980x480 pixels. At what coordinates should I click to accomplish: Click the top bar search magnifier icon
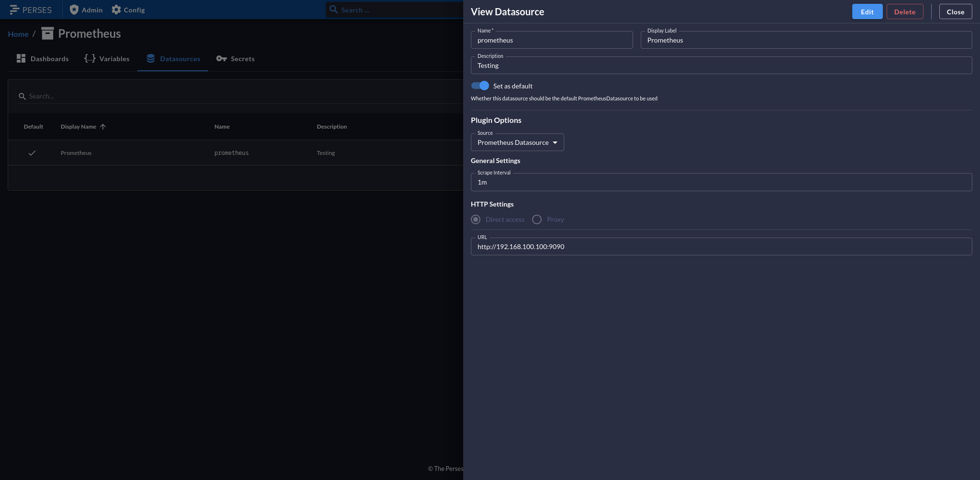[334, 10]
